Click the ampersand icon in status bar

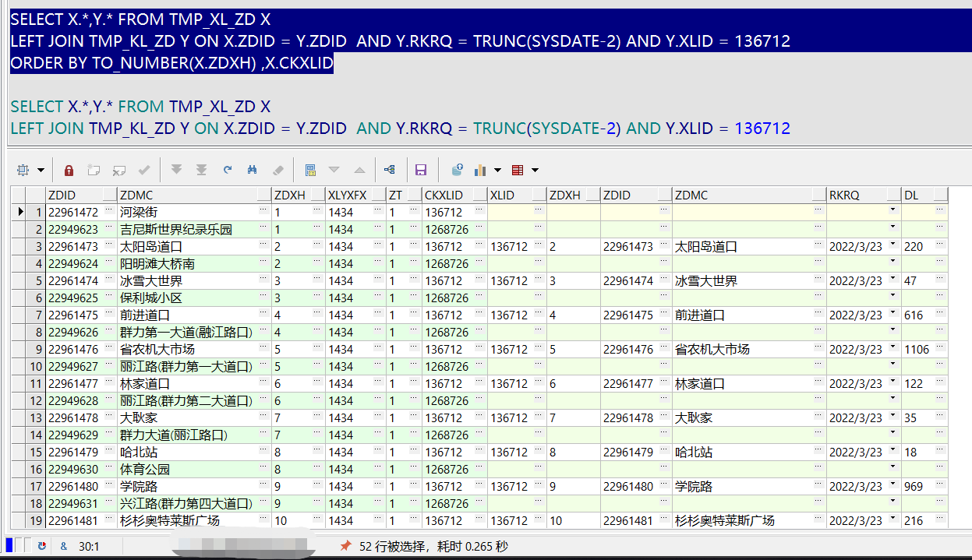(64, 547)
